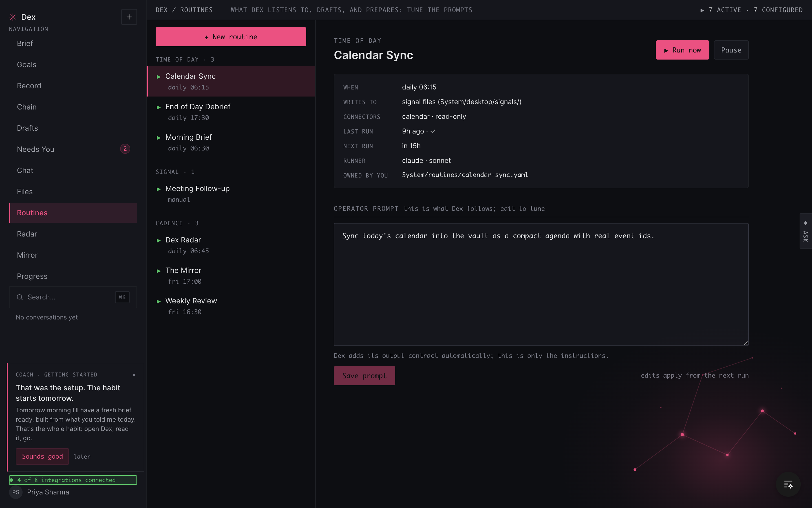Click play icon next to Morning Brief
Viewport: 812px width, 508px height.
(x=159, y=138)
